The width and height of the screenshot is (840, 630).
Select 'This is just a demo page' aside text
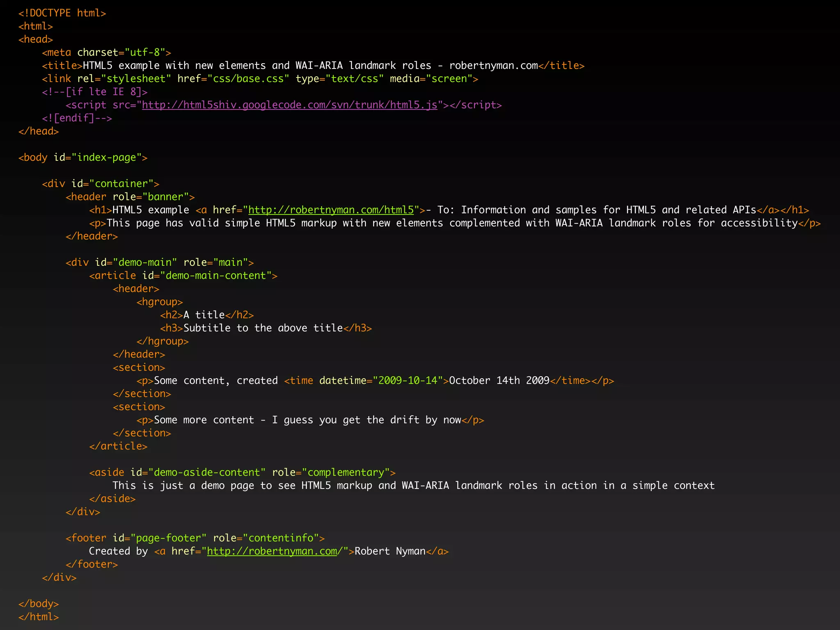point(413,486)
